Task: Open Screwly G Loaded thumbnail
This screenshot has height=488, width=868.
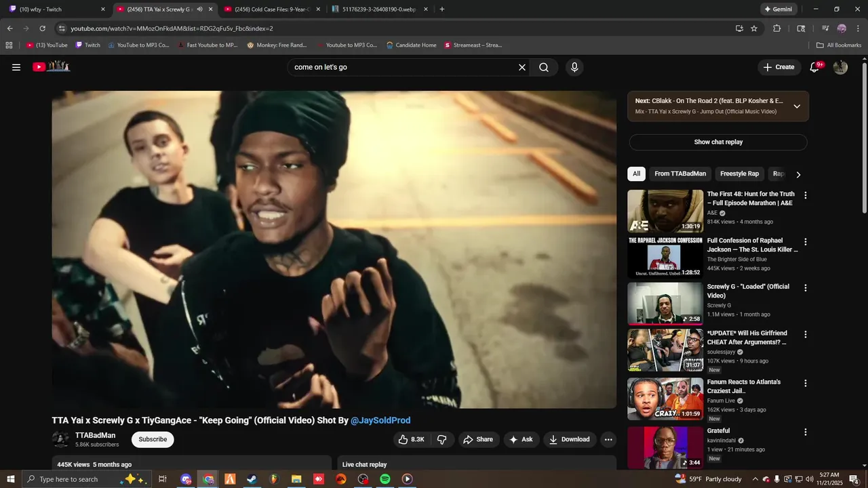Action: click(665, 304)
